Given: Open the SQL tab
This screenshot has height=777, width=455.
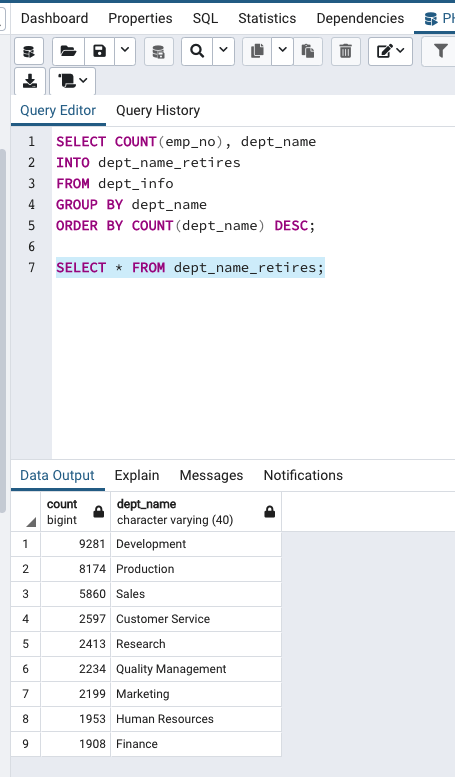Looking at the screenshot, I should click(205, 18).
